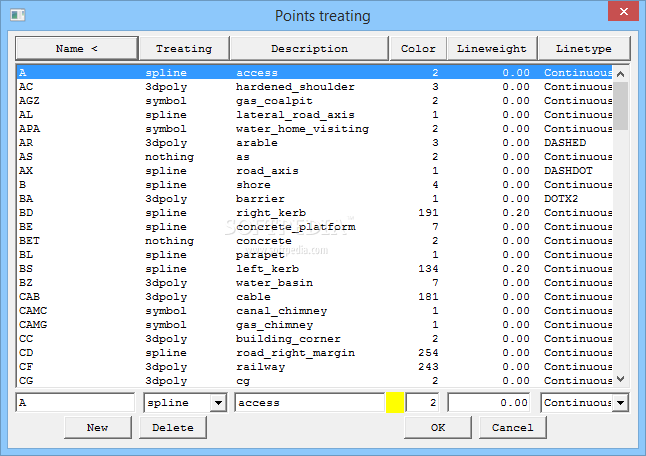The width and height of the screenshot is (646, 456).
Task: Select the row named A with description access
Action: point(315,72)
